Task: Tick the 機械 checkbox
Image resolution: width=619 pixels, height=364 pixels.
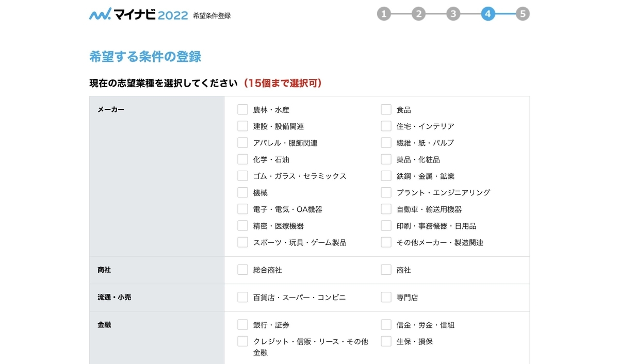Action: [242, 192]
